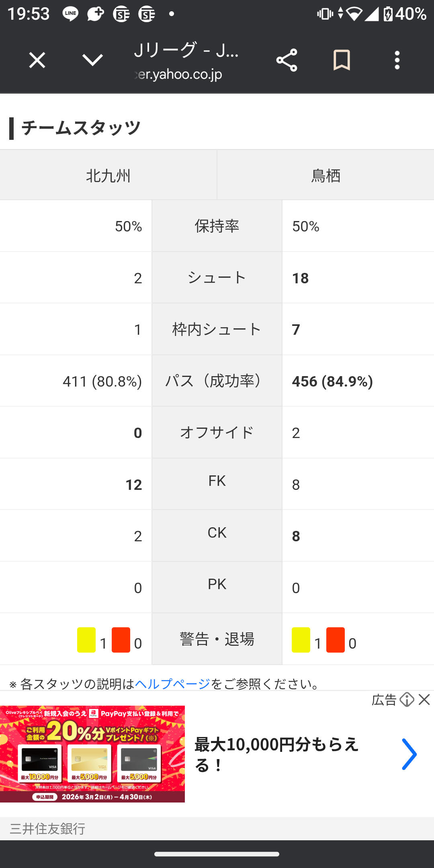Select the 鳥栖 team header

tap(325, 176)
